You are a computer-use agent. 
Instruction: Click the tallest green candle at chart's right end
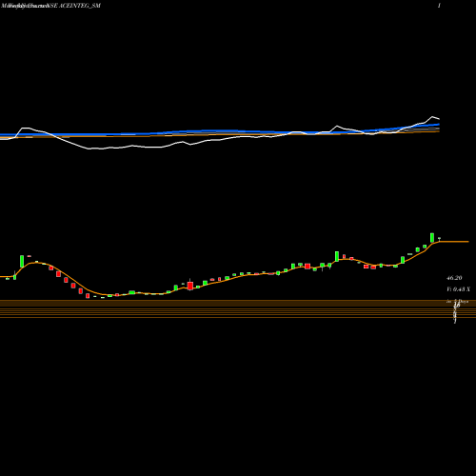point(432,238)
